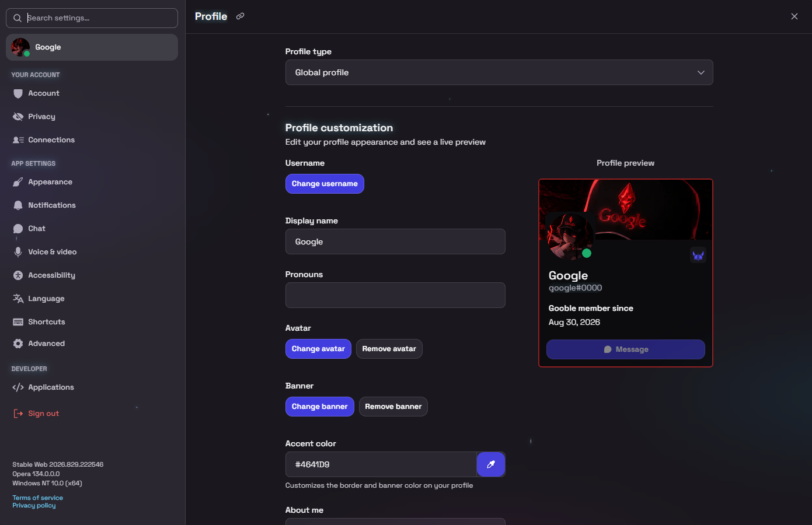This screenshot has height=525, width=812.
Task: Open Language settings
Action: [92, 299]
